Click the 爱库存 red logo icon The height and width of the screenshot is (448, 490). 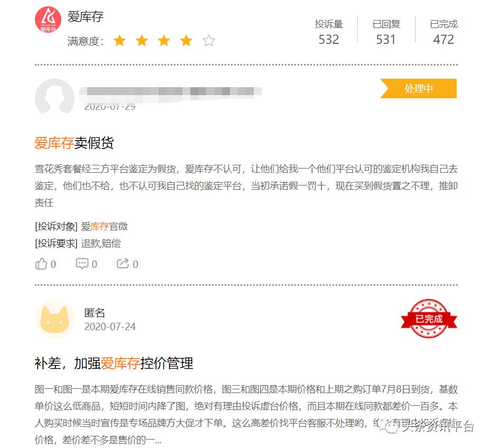48,20
